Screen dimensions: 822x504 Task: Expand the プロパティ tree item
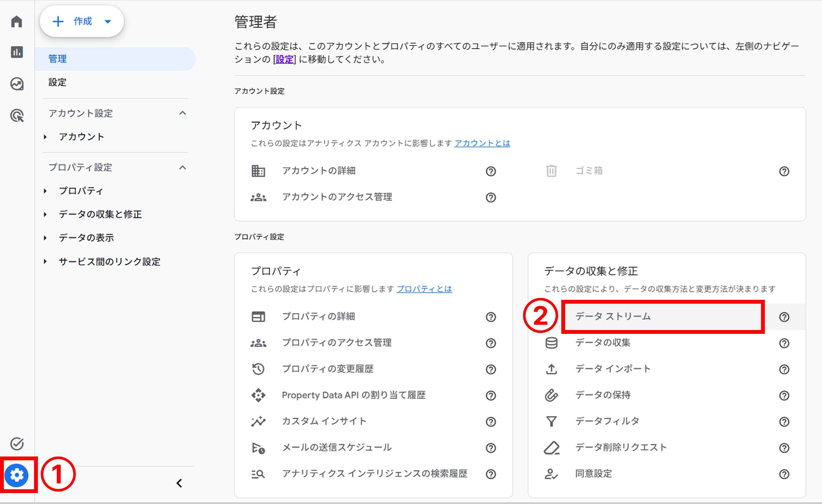click(45, 191)
